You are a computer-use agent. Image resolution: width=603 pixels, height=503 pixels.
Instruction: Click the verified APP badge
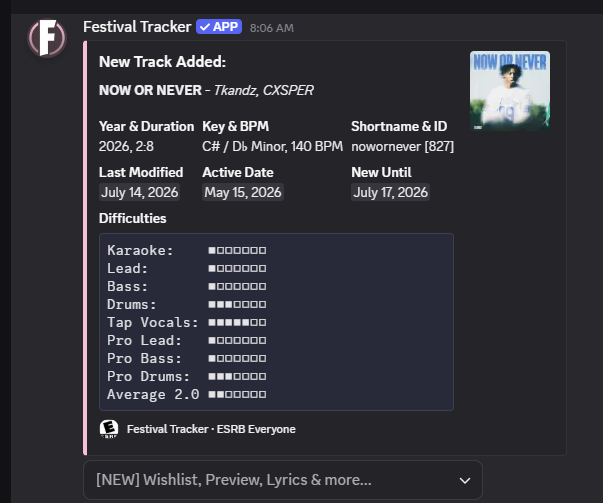[x=219, y=27]
